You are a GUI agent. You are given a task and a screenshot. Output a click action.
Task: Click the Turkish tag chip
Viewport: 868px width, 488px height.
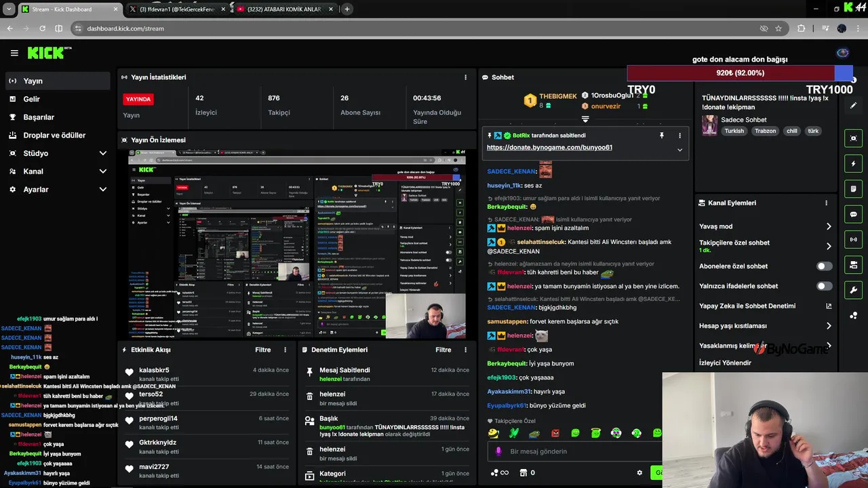734,131
